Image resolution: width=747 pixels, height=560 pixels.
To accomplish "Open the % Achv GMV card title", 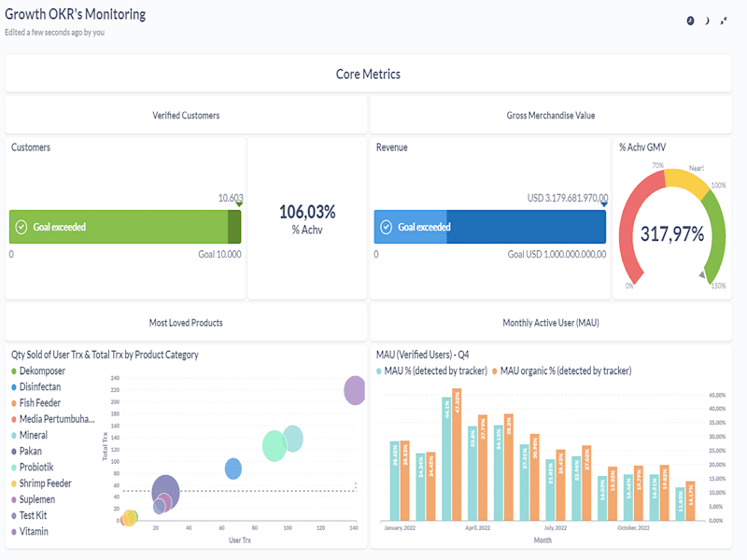I will pyautogui.click(x=642, y=147).
